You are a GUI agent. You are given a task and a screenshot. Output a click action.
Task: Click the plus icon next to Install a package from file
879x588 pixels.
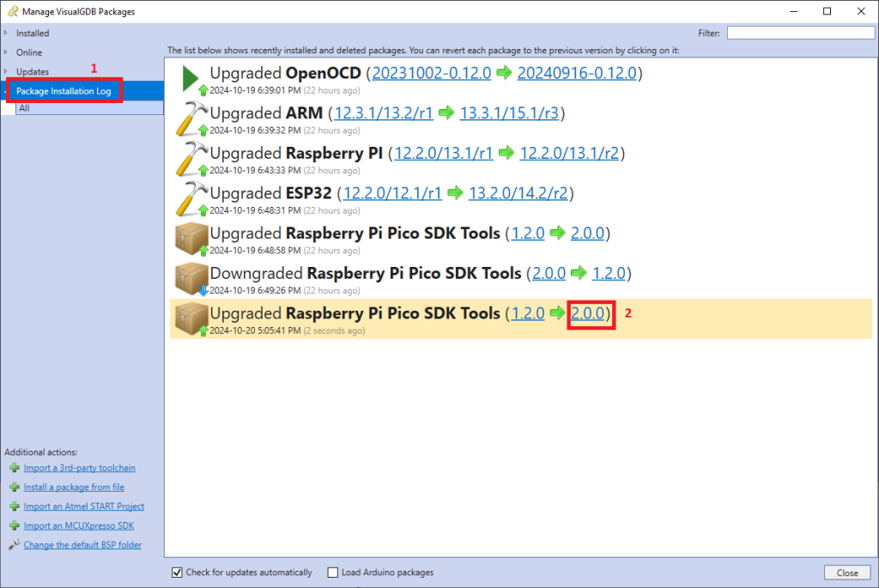15,487
